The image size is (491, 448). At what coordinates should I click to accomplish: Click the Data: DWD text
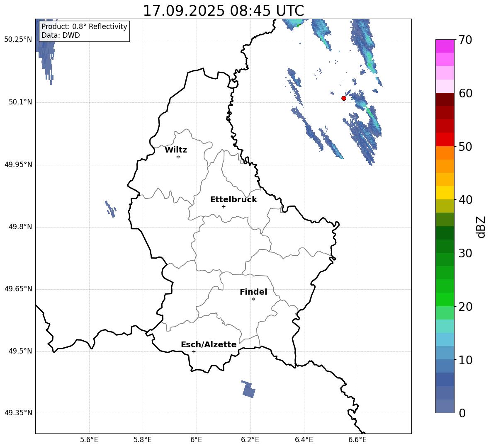click(61, 35)
